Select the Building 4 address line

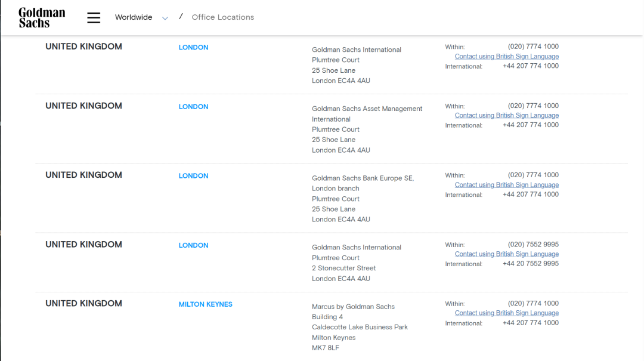(x=327, y=317)
